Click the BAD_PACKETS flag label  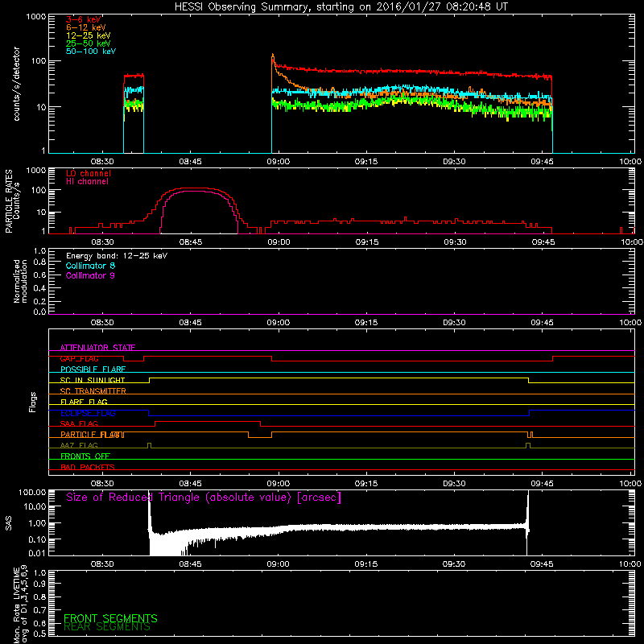pyautogui.click(x=88, y=467)
